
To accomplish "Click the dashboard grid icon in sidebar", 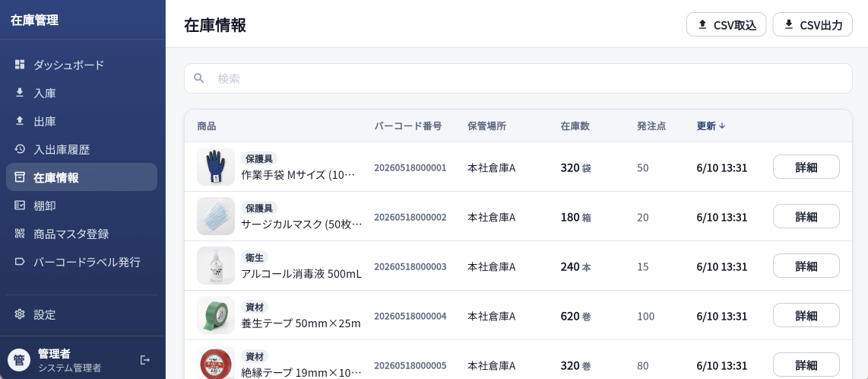I will click(x=20, y=65).
